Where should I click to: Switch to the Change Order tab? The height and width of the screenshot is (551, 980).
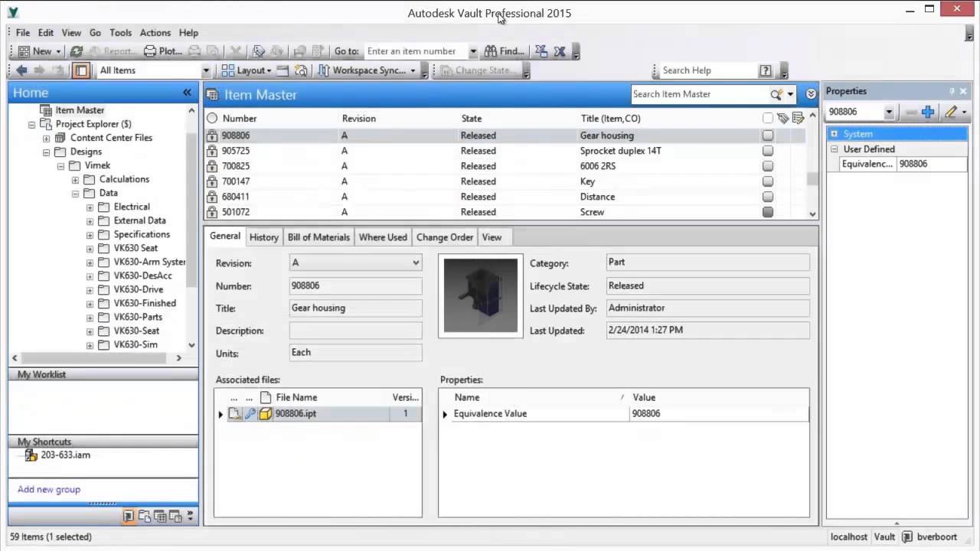click(445, 237)
